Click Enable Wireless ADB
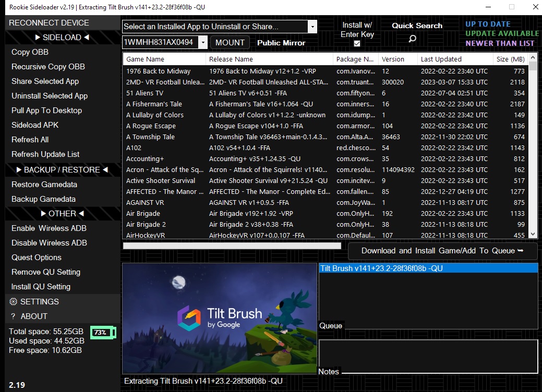This screenshot has width=542, height=392. 49,228
